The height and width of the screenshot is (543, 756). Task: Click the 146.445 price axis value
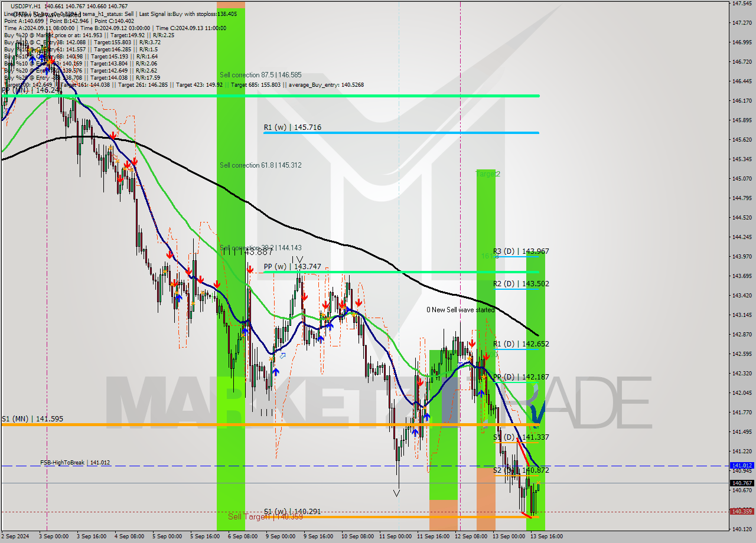[742, 81]
